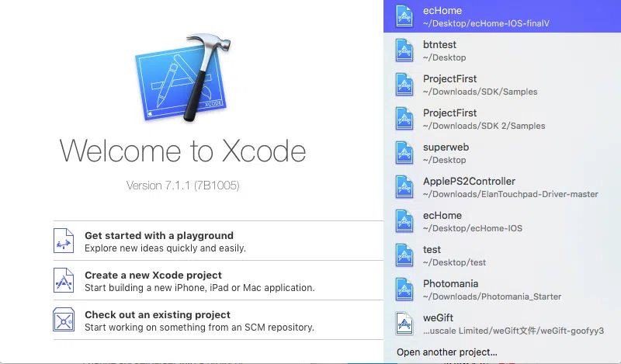The width and height of the screenshot is (621, 364).
Task: Select the weGift recent project name
Action: 438,317
